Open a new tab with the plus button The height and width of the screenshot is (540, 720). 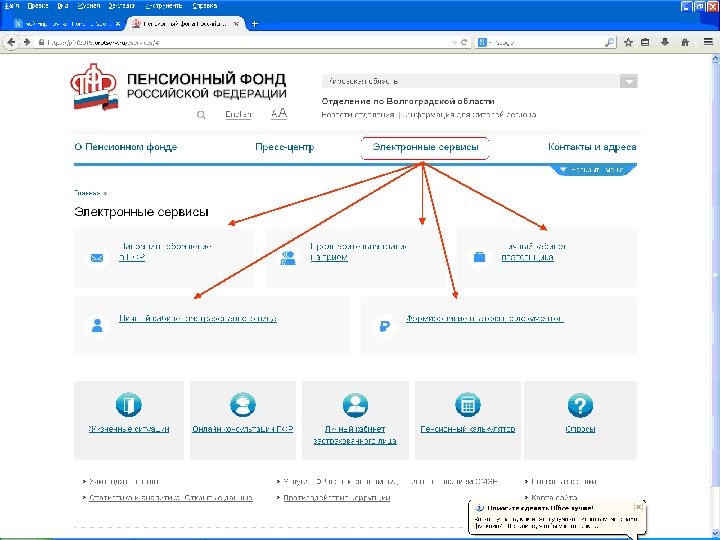pos(255,24)
